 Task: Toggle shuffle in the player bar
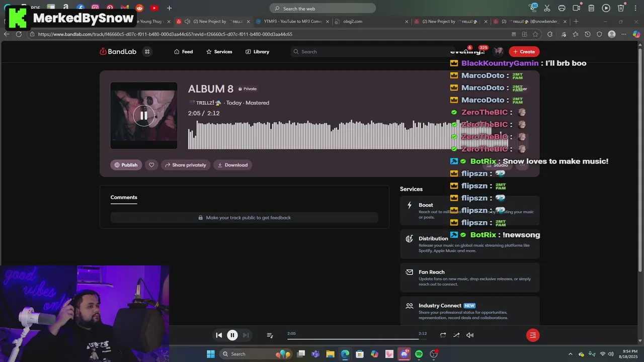tap(456, 335)
